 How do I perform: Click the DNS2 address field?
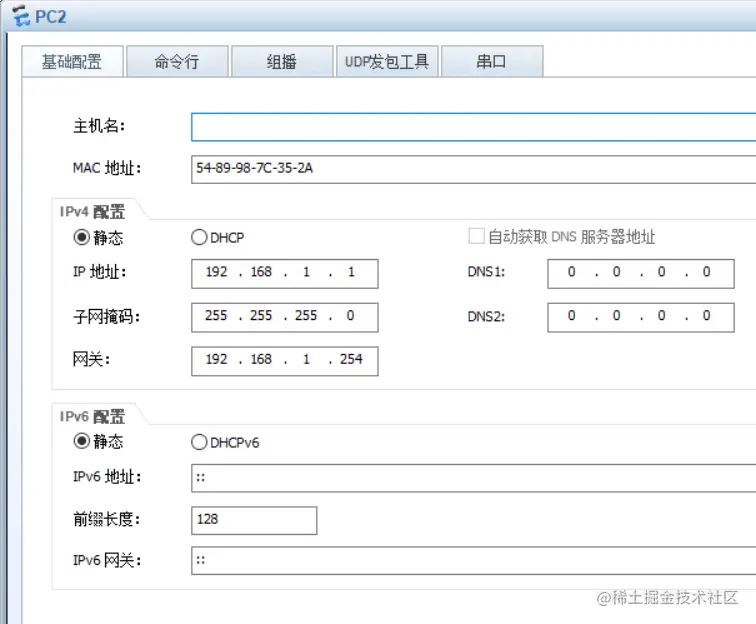(641, 317)
